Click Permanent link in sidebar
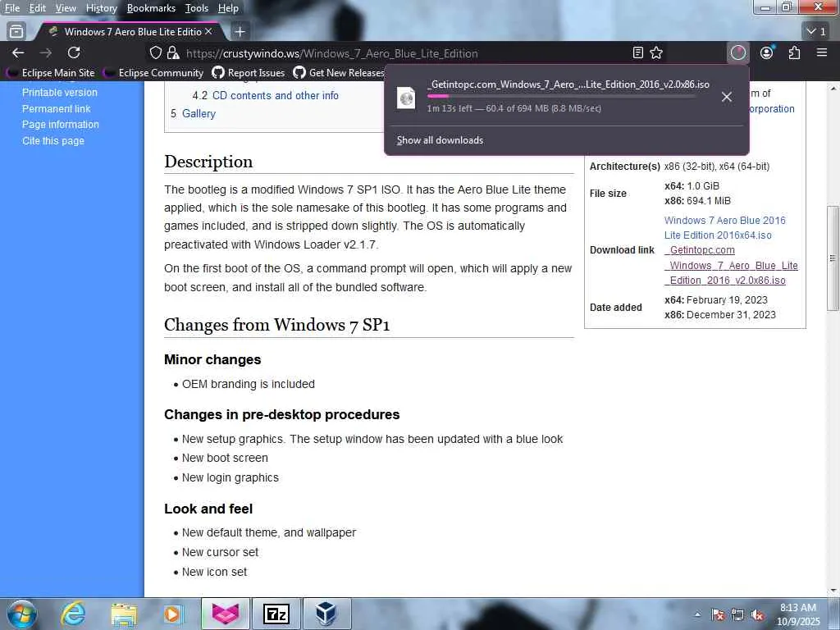The image size is (840, 630). (57, 109)
